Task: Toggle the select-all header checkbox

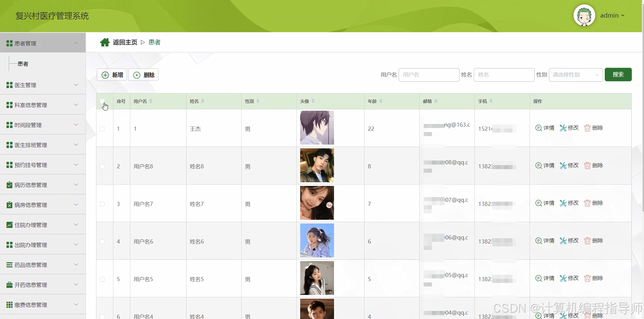Action: click(102, 101)
